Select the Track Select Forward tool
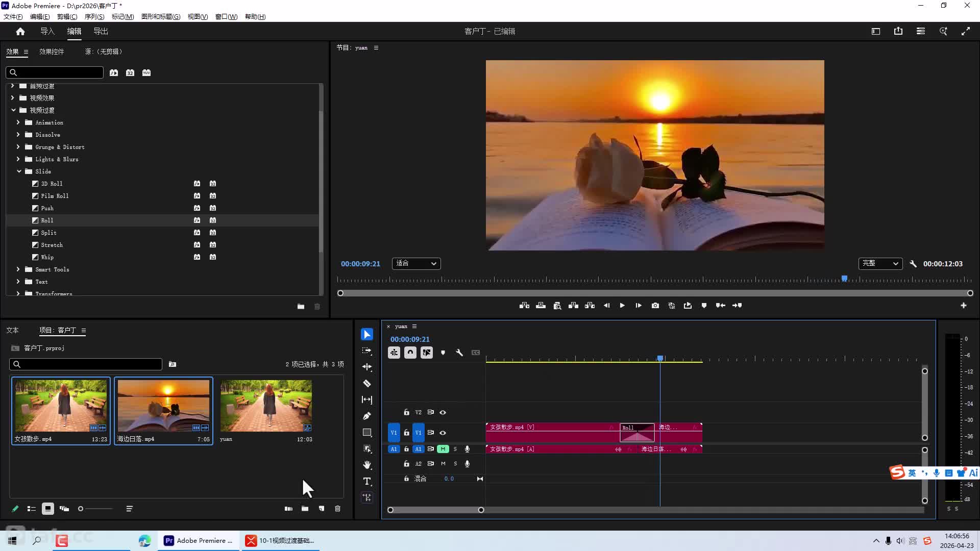Screen dimensions: 980x551 point(367,351)
